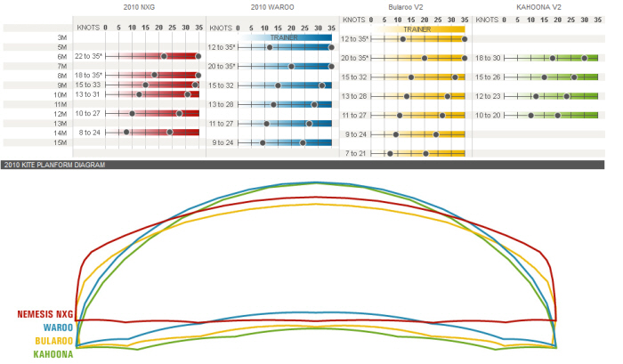Click Bularoo's 13 to 28 range label
The height and width of the screenshot is (364, 623).
pyautogui.click(x=354, y=96)
